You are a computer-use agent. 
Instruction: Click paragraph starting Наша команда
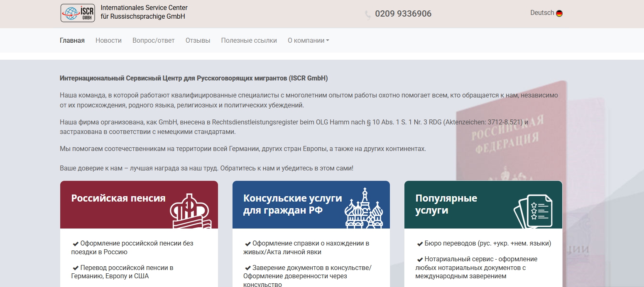tap(309, 100)
